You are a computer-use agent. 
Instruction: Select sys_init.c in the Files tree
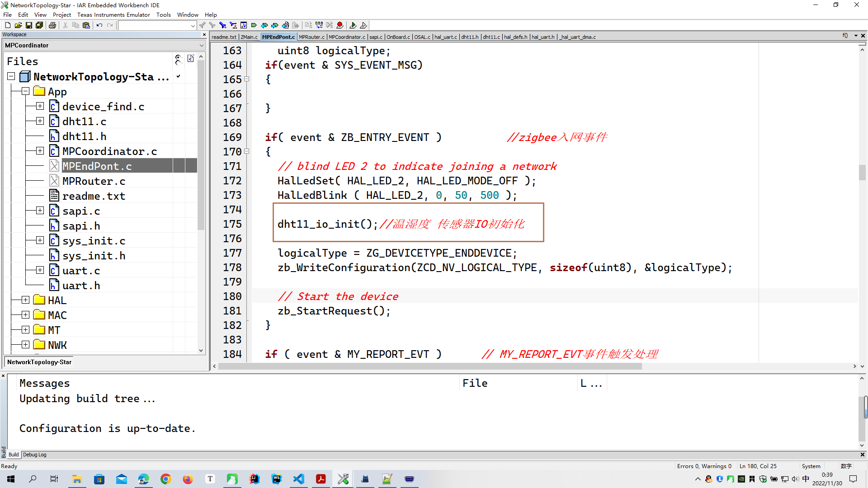[94, 241]
